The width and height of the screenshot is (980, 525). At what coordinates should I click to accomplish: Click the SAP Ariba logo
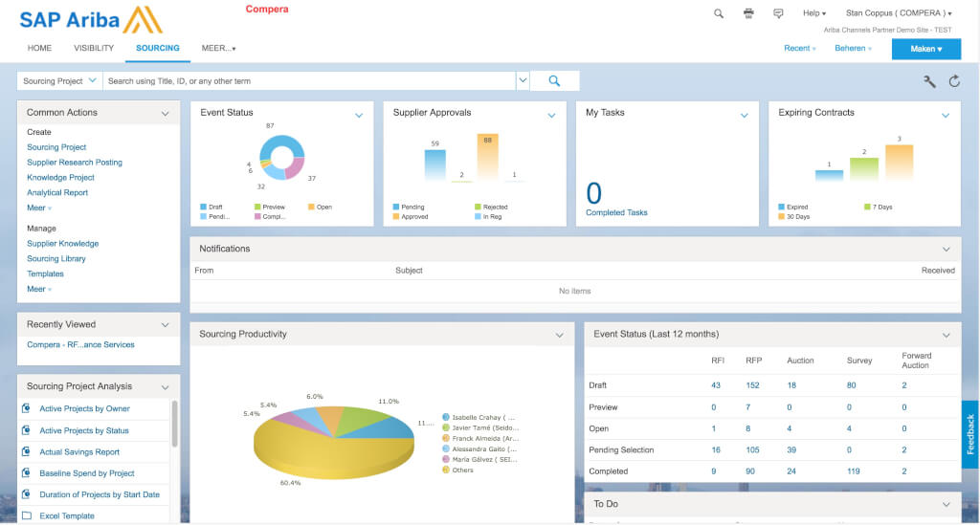91,20
